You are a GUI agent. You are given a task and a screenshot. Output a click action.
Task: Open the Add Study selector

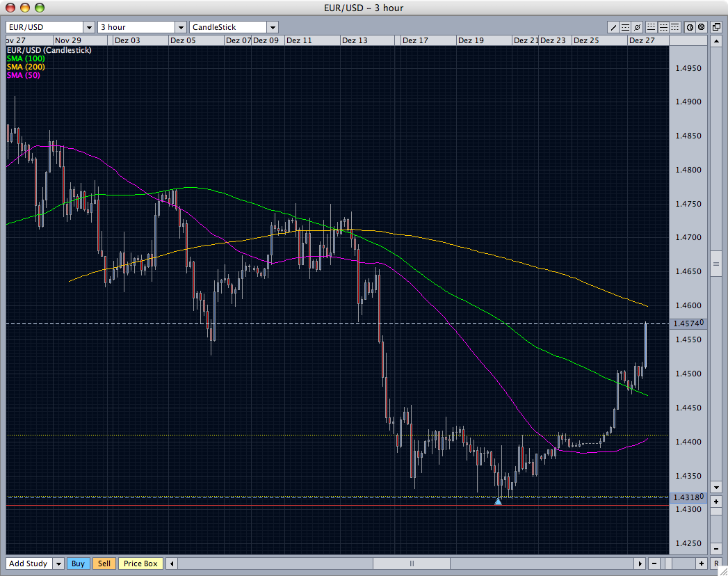[31, 563]
